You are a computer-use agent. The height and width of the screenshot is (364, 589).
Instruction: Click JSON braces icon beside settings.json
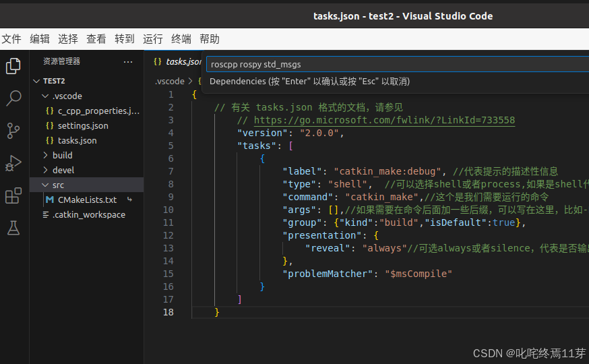(50, 125)
